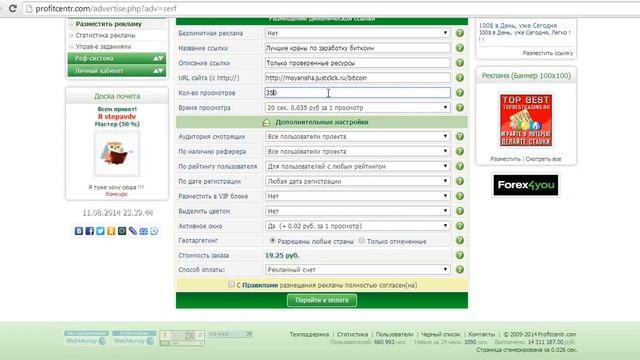Tick the agreement with Правилами checkbox

(231, 284)
